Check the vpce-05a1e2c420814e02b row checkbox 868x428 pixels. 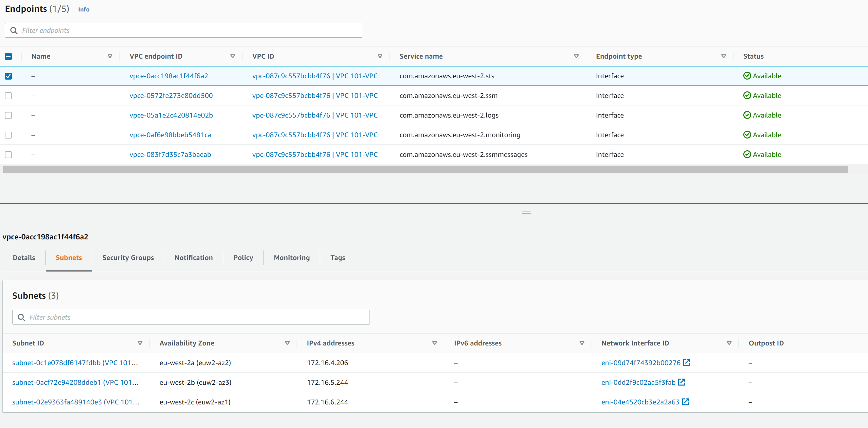9,115
